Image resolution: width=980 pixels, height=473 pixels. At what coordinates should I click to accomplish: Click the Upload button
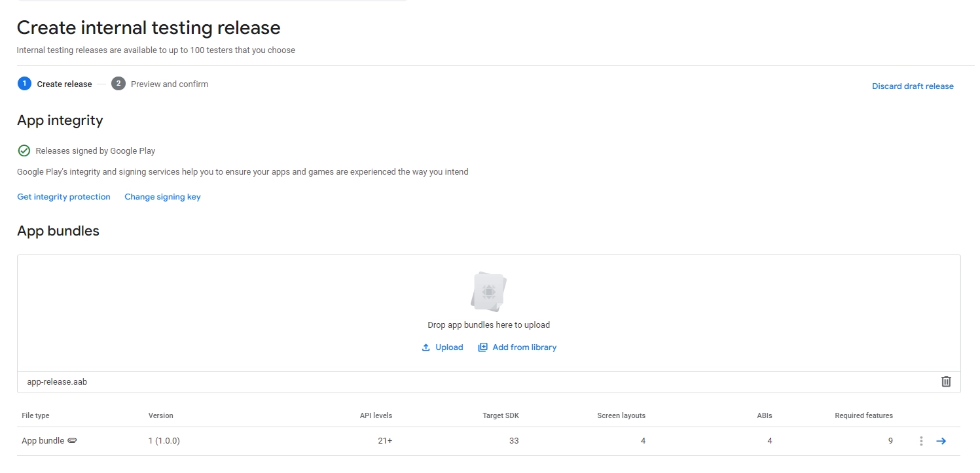448,347
